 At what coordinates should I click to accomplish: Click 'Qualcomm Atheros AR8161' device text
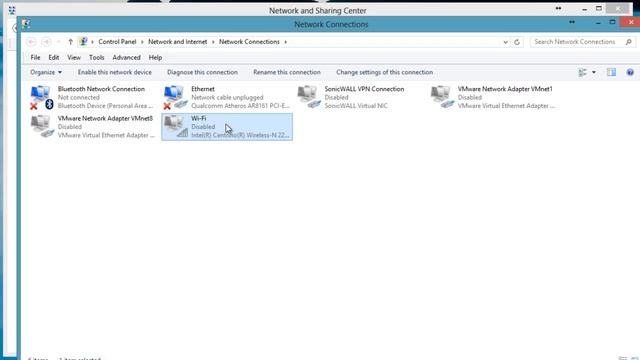[240, 106]
